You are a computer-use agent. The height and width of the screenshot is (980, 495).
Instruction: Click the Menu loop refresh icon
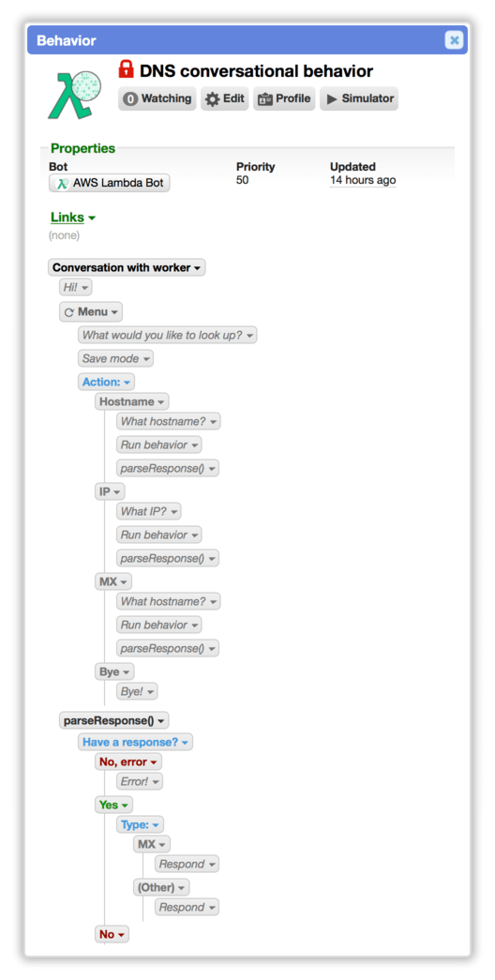pyautogui.click(x=69, y=312)
